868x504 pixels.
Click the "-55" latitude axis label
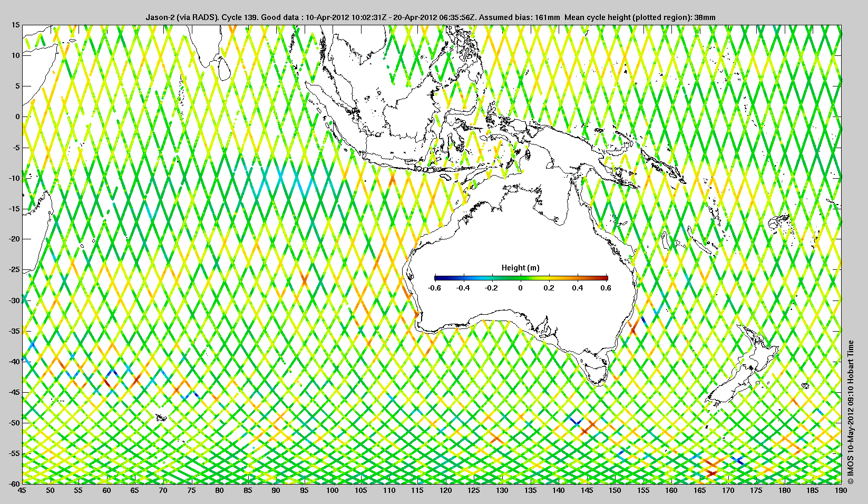(14, 453)
